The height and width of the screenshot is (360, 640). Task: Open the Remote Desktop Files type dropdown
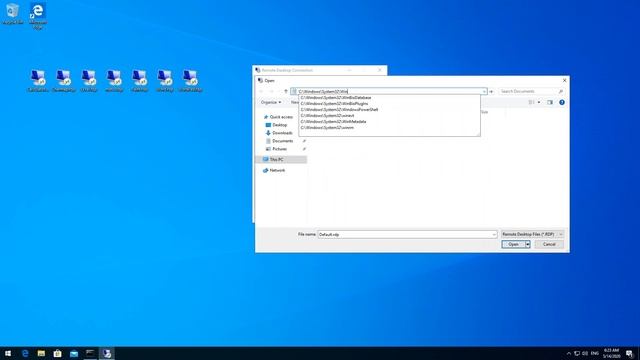point(532,235)
